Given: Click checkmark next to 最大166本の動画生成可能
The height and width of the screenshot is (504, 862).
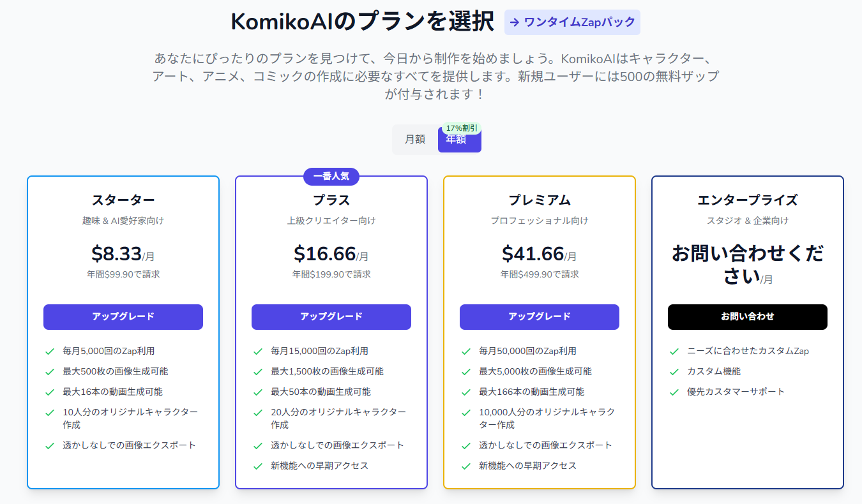Looking at the screenshot, I should point(466,392).
